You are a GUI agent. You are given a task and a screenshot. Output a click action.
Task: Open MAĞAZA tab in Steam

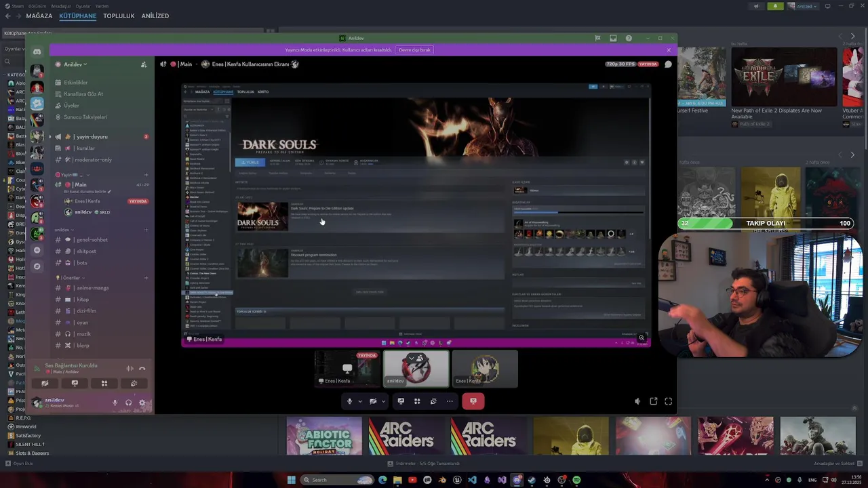39,16
